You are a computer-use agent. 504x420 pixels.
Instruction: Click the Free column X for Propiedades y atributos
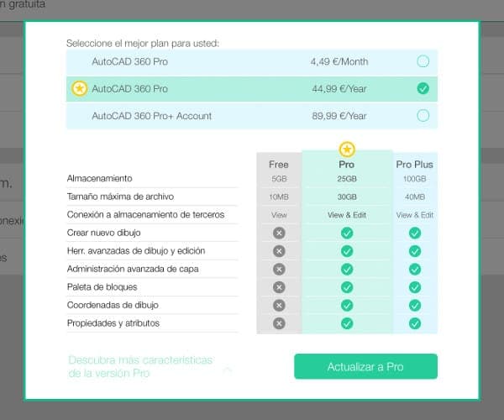pyautogui.click(x=279, y=323)
